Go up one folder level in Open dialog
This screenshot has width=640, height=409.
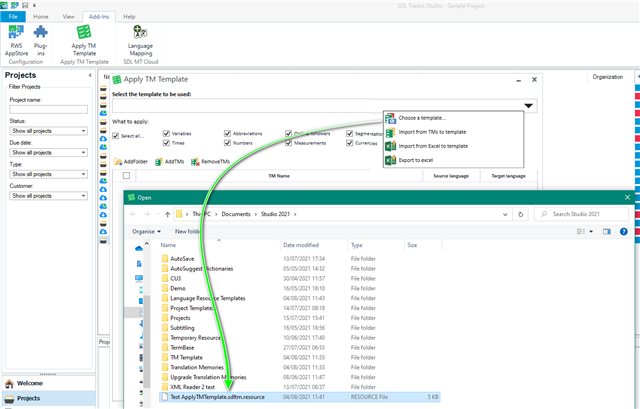click(167, 214)
